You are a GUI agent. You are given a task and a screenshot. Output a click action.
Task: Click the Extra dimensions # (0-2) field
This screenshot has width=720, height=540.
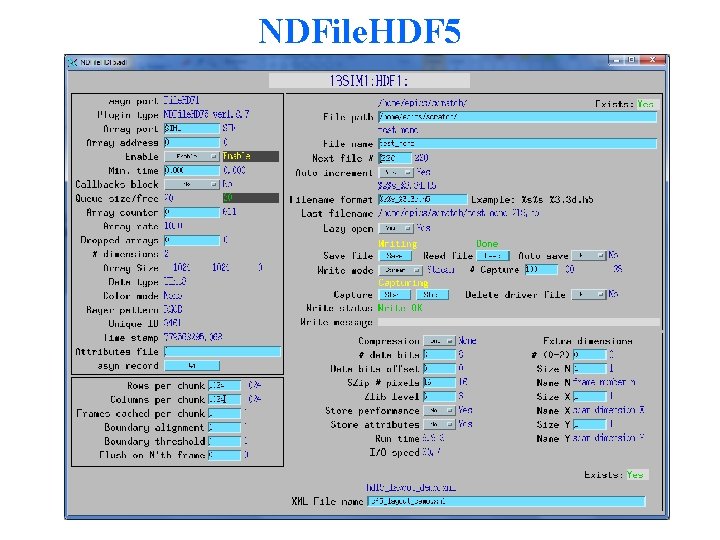590,354
